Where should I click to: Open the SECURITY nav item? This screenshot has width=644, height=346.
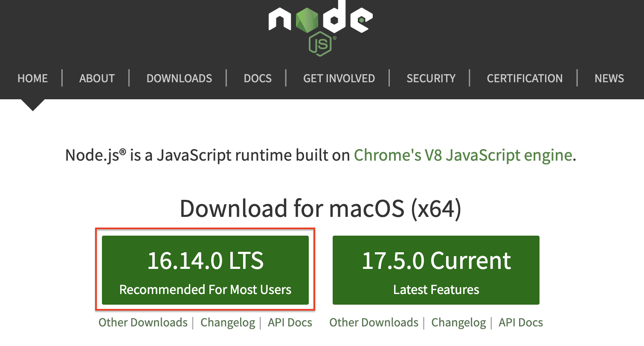pyautogui.click(x=431, y=78)
